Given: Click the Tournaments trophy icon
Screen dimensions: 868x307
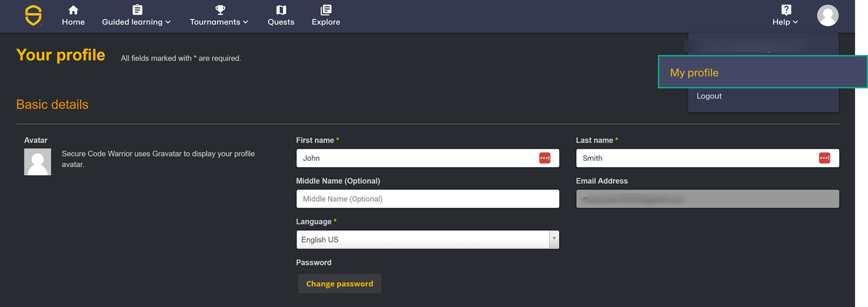Looking at the screenshot, I should click(x=220, y=10).
